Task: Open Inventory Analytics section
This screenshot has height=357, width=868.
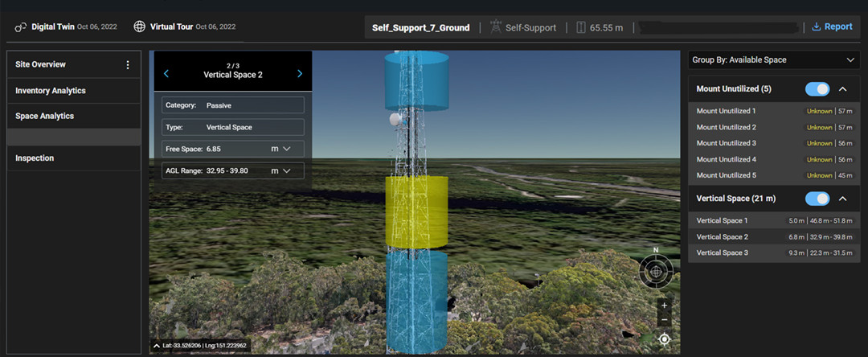Action: pos(74,91)
